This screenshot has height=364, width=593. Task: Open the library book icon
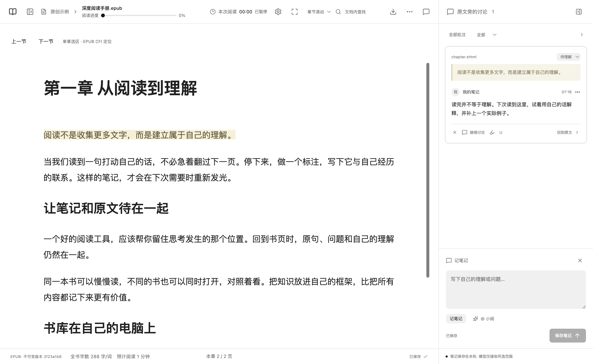point(13,11)
